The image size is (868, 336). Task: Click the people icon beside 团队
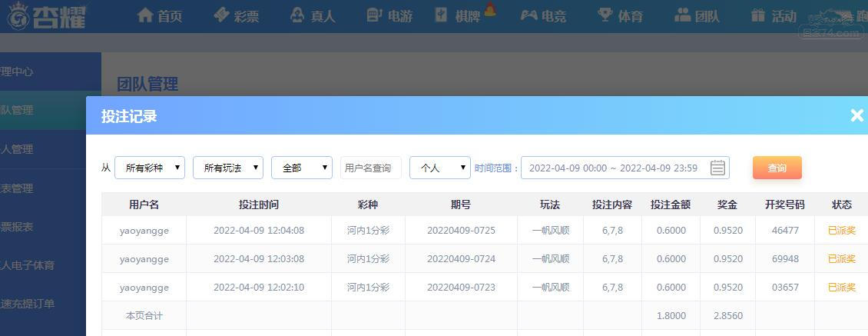click(x=683, y=15)
